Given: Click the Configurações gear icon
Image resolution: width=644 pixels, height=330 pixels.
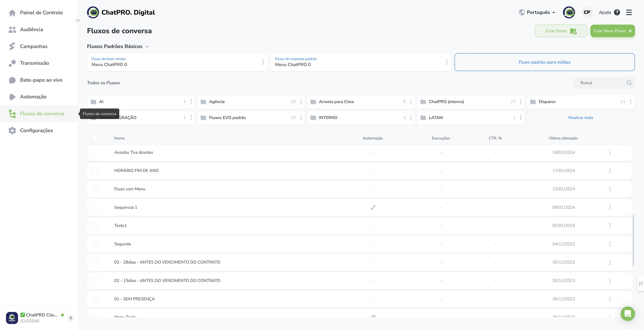Looking at the screenshot, I should (x=12, y=131).
